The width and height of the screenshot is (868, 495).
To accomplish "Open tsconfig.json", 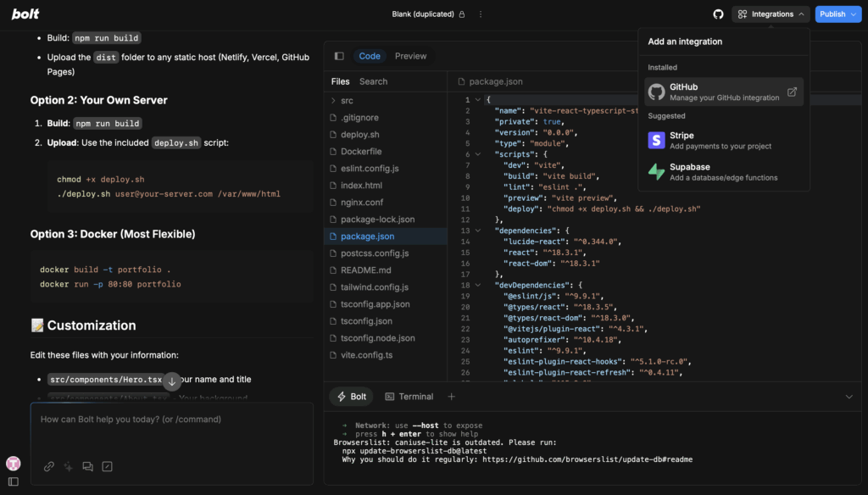I will point(386,321).
